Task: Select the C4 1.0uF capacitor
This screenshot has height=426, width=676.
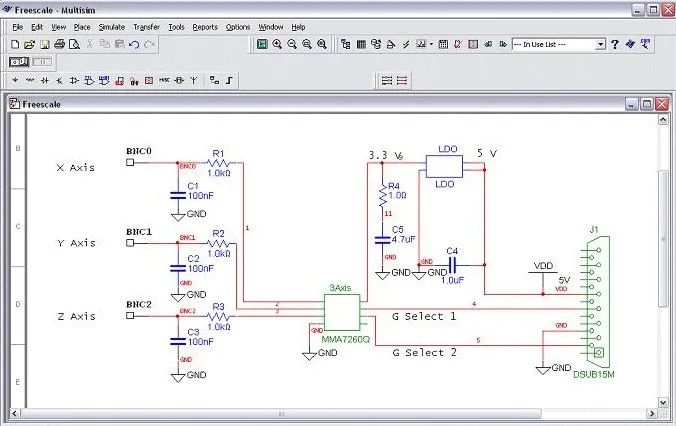Action: [x=452, y=265]
